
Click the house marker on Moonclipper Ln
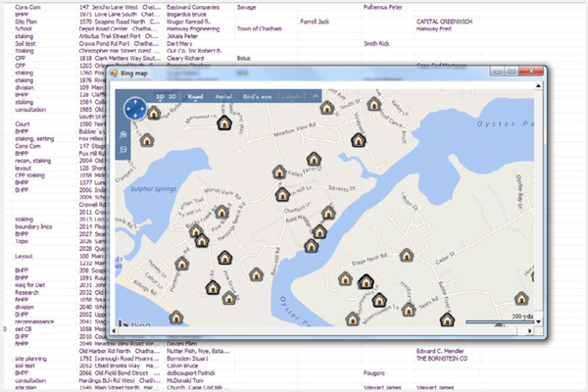(379, 300)
